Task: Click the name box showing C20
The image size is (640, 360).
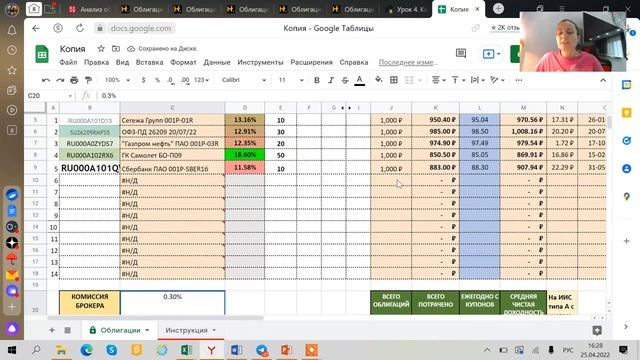Action: pyautogui.click(x=50, y=96)
